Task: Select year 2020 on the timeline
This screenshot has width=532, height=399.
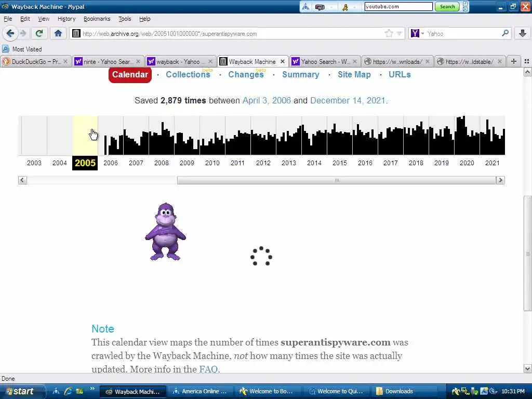Action: click(x=467, y=163)
